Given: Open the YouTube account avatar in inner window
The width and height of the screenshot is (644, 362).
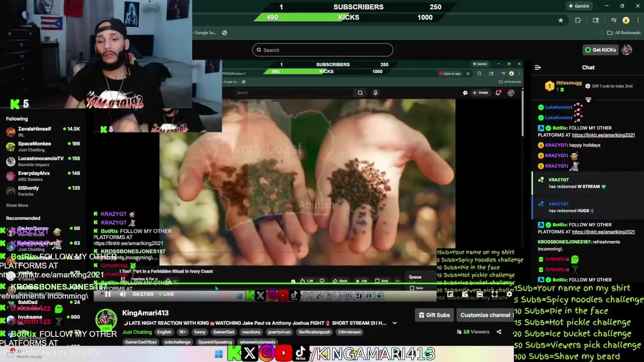Looking at the screenshot, I should pos(511,93).
